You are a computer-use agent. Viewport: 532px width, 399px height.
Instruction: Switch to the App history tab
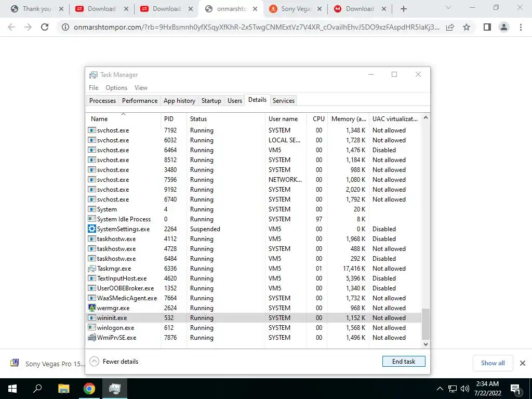(x=179, y=101)
